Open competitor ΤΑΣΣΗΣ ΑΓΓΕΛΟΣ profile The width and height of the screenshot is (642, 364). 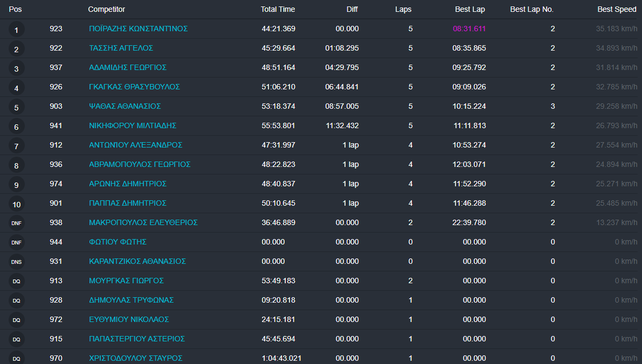[x=121, y=48]
